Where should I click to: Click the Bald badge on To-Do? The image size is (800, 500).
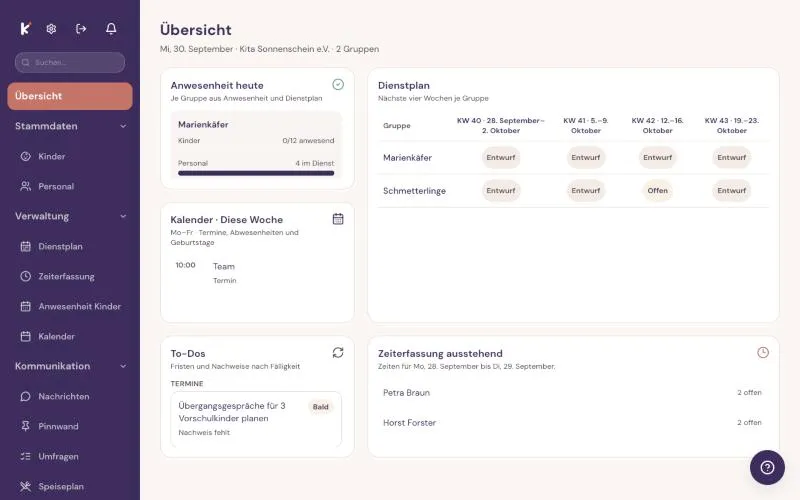320,407
